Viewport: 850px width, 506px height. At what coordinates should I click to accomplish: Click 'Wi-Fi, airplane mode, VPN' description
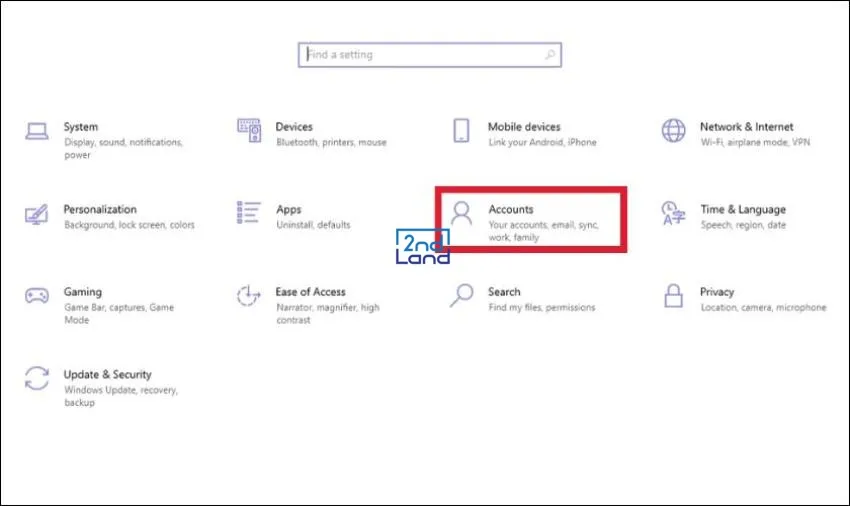point(755,142)
